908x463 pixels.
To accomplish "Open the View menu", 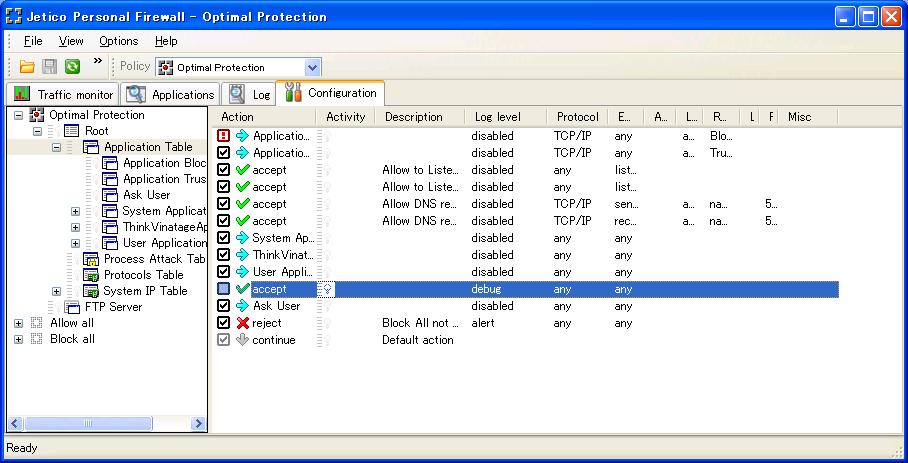I will click(x=71, y=41).
